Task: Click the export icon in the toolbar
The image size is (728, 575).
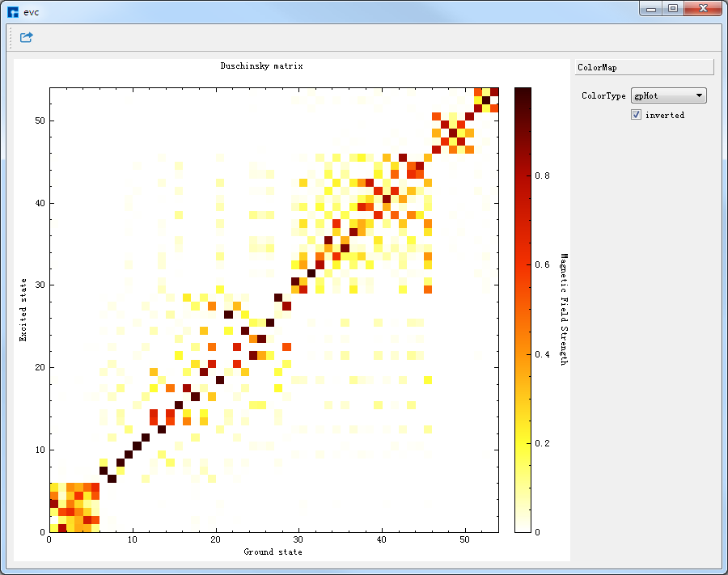Action: click(x=27, y=37)
